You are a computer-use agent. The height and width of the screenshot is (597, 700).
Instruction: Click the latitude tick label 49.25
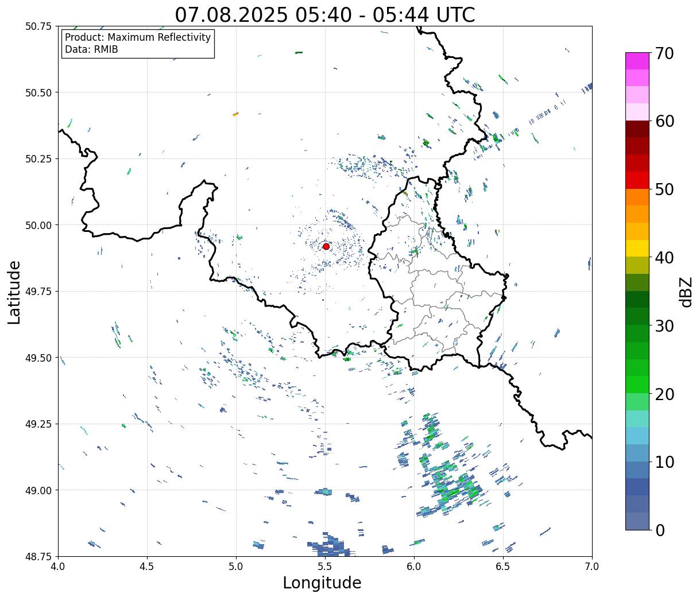pyautogui.click(x=38, y=424)
